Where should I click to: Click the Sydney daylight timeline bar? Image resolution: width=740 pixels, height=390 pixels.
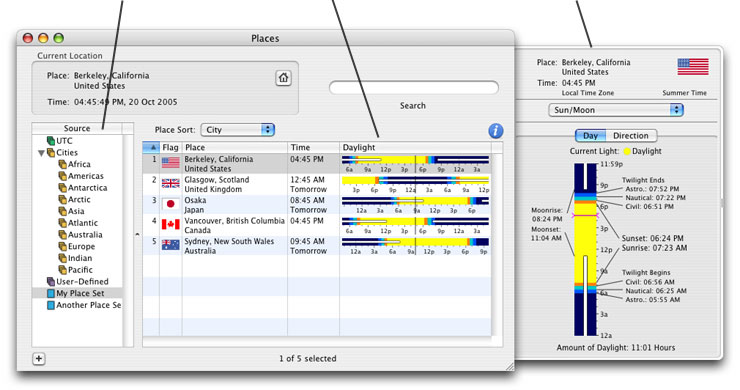[415, 242]
